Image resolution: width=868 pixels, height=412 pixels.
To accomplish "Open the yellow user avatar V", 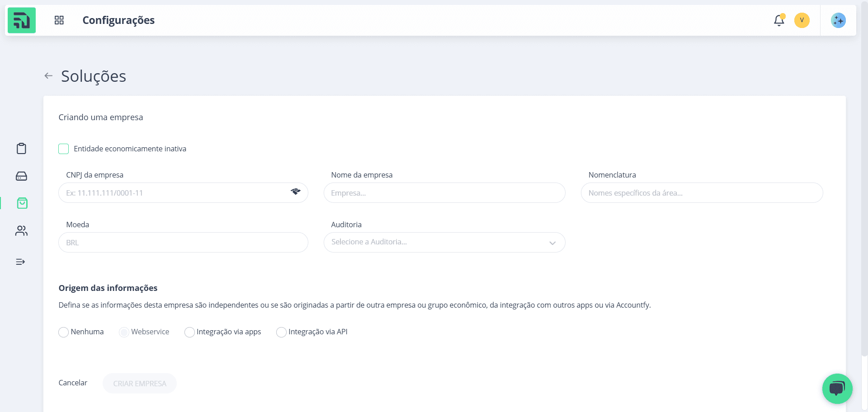I will (802, 20).
